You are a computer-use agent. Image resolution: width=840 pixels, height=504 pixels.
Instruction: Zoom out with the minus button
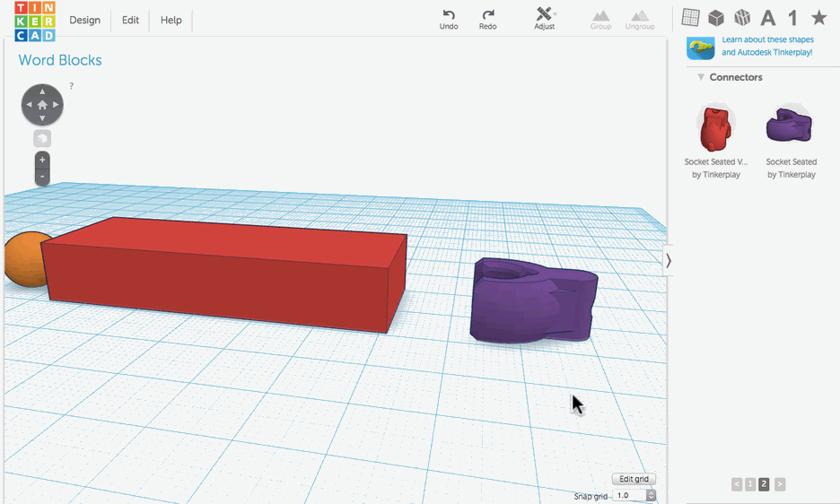coord(42,176)
